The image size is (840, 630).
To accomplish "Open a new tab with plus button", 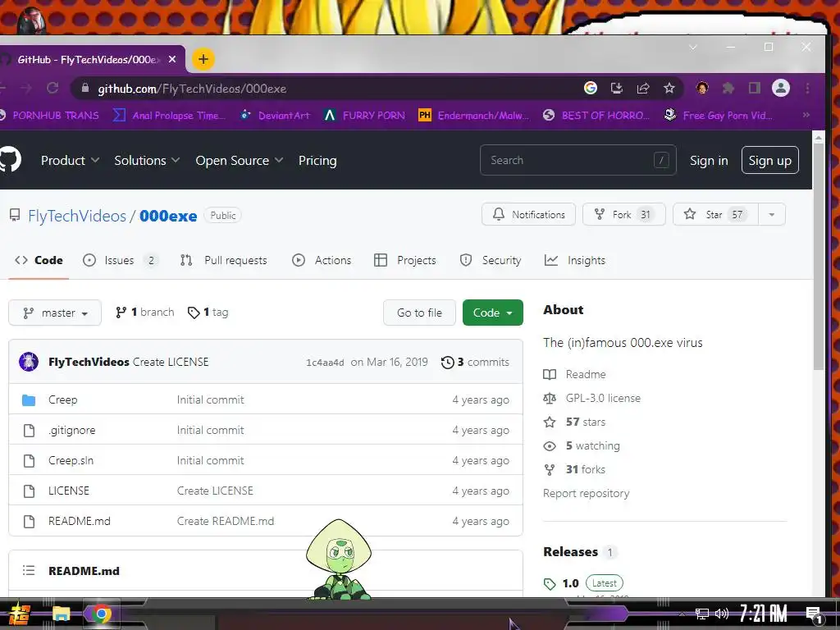I will [x=203, y=59].
